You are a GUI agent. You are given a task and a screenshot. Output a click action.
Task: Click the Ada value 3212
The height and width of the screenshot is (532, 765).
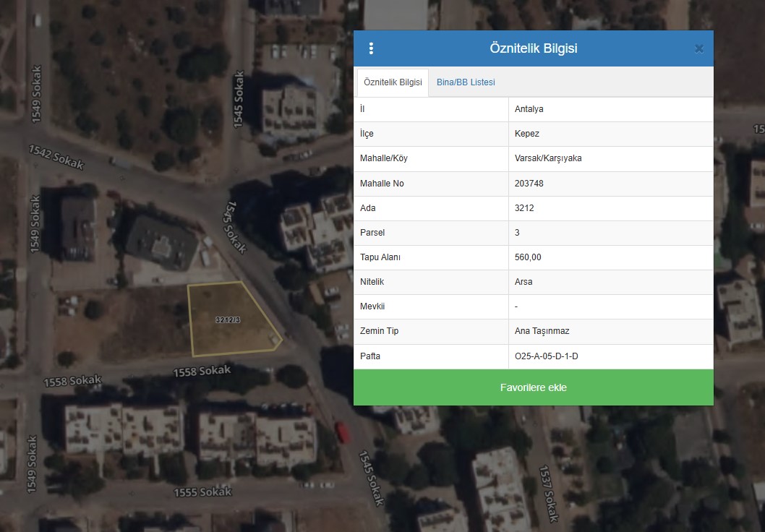coord(524,208)
